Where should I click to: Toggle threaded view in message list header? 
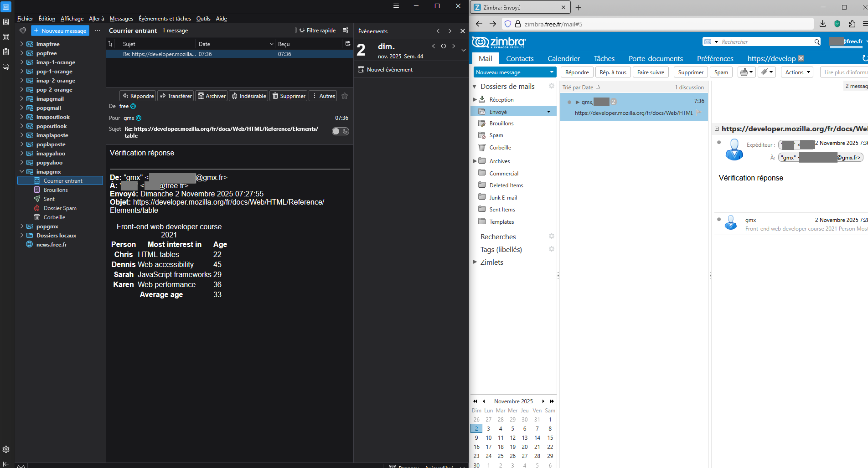[x=110, y=44]
